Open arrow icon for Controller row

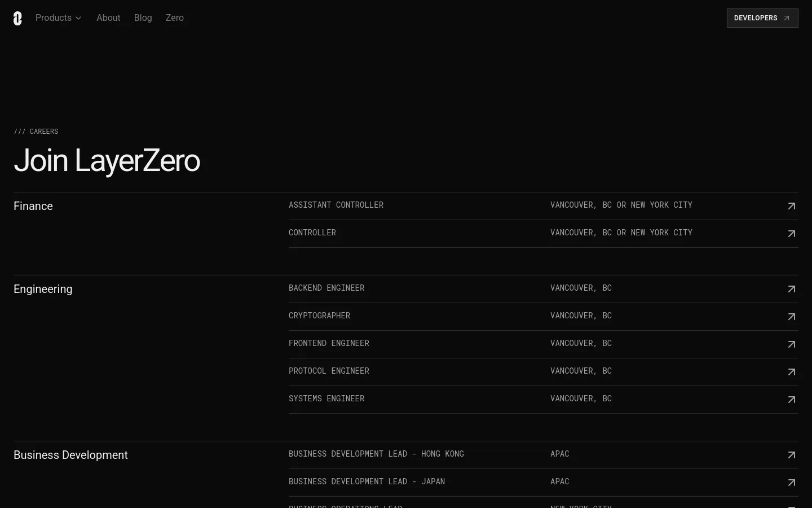pos(792,234)
